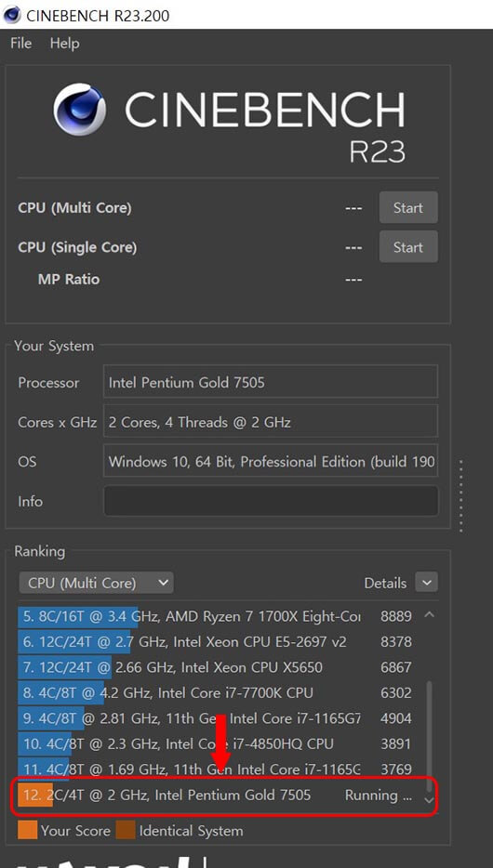Click the ranking list up arrow

click(x=430, y=614)
